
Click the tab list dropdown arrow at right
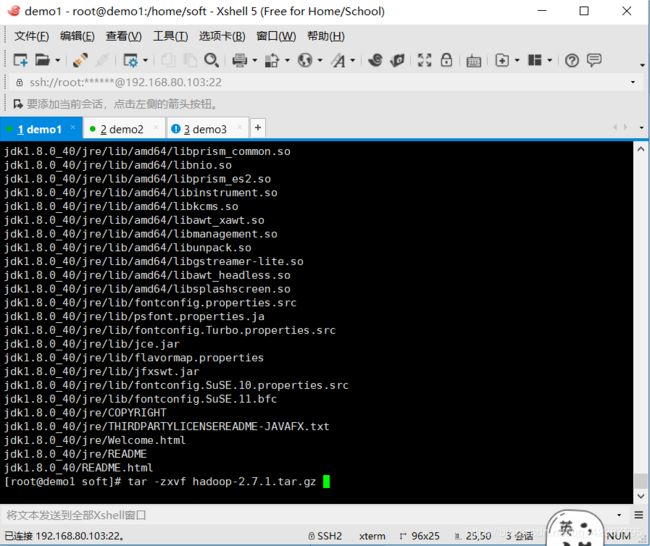pyautogui.click(x=642, y=128)
